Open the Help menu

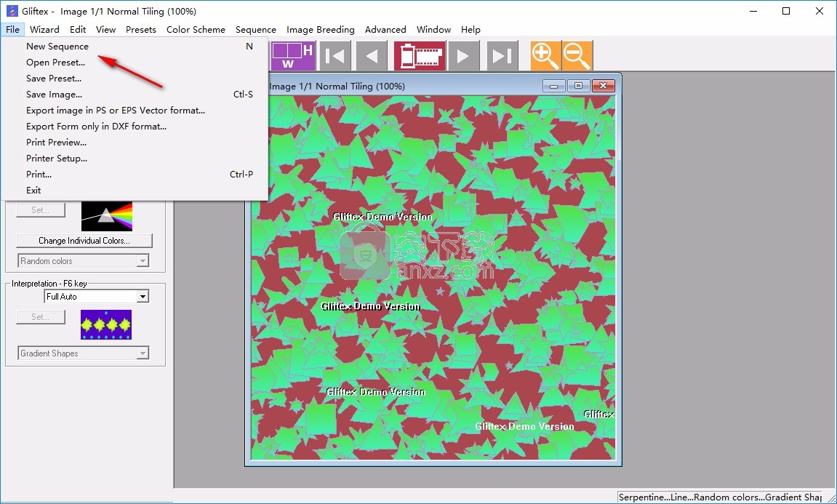click(x=470, y=29)
